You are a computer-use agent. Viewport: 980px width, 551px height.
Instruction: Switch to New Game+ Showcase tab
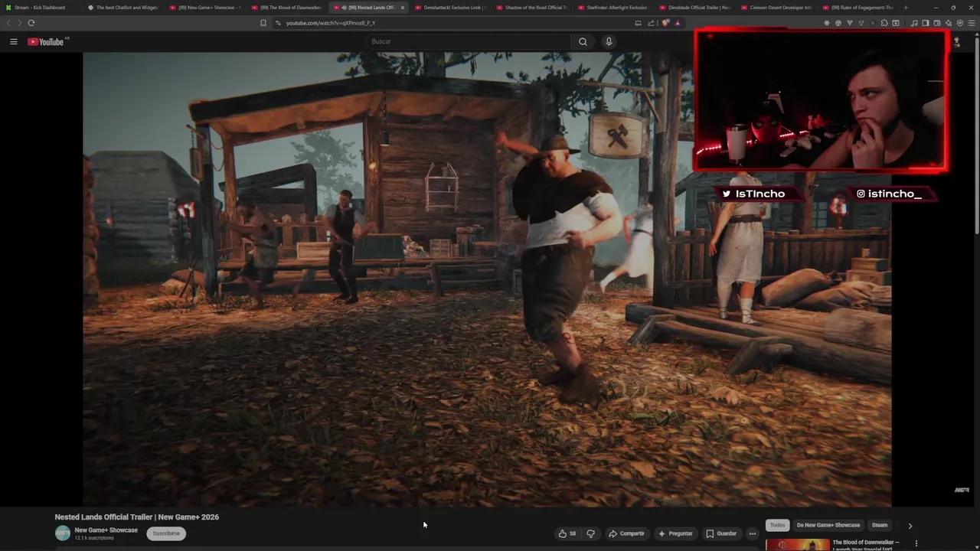click(x=205, y=8)
